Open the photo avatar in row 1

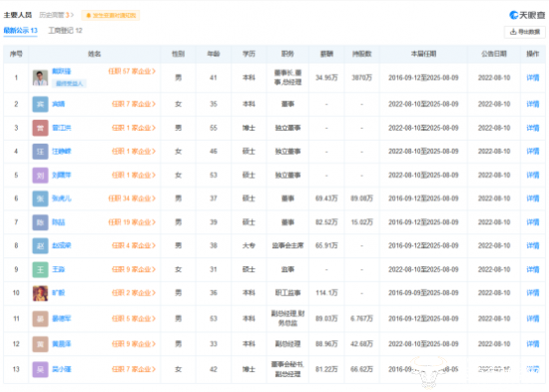point(40,78)
